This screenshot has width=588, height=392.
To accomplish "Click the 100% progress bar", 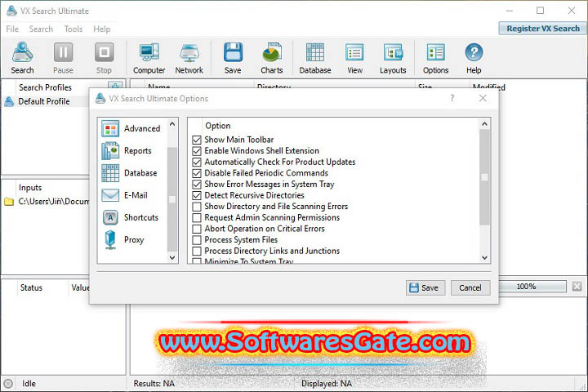I will (x=532, y=287).
